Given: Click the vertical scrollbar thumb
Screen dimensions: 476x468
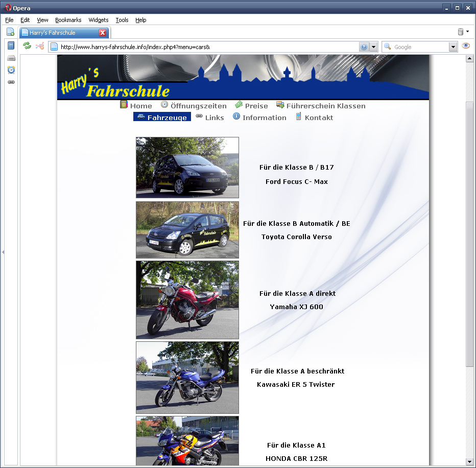Looking at the screenshot, I should (x=470, y=235).
